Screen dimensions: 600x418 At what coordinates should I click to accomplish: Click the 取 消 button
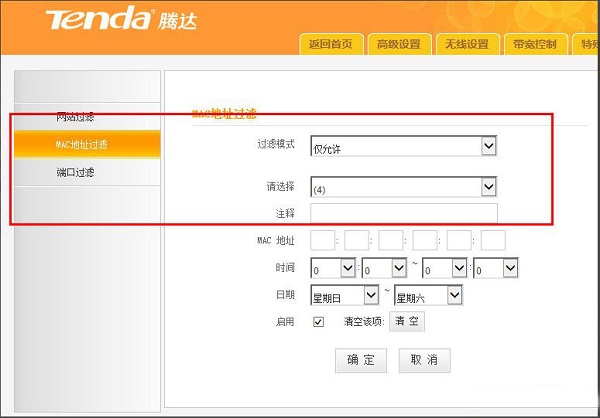pyautogui.click(x=424, y=360)
